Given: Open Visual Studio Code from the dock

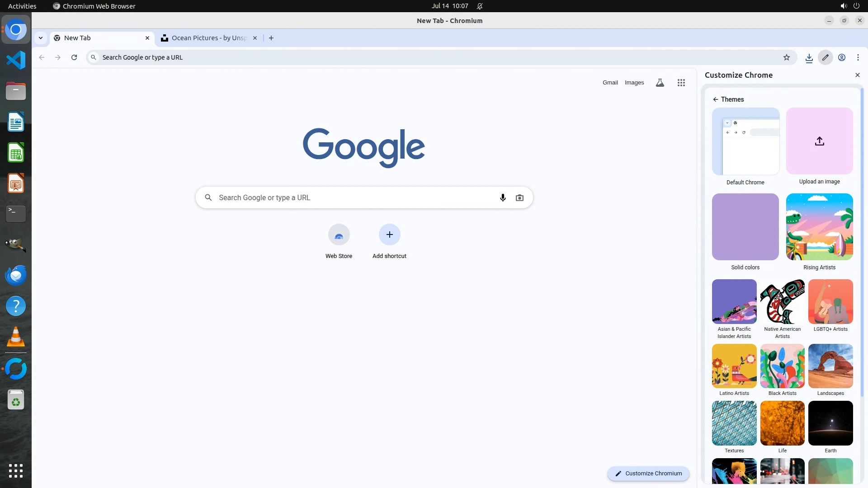Looking at the screenshot, I should point(16,60).
